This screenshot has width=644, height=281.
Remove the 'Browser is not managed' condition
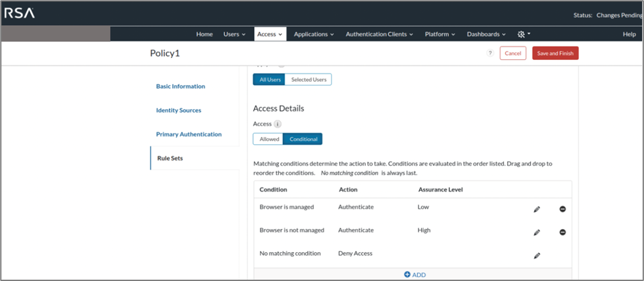coord(562,232)
